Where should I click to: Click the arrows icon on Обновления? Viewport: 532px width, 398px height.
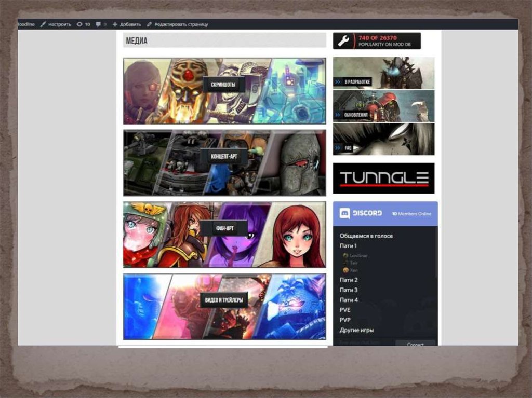coord(338,115)
